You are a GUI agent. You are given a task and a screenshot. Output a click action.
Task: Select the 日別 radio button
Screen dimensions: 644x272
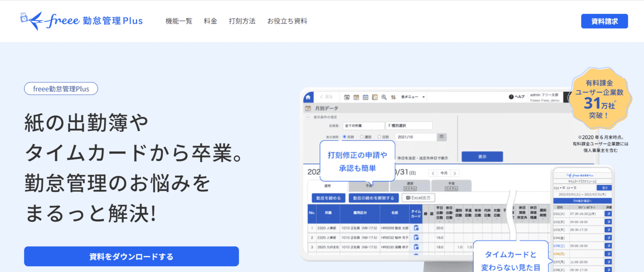pyautogui.click(x=379, y=137)
